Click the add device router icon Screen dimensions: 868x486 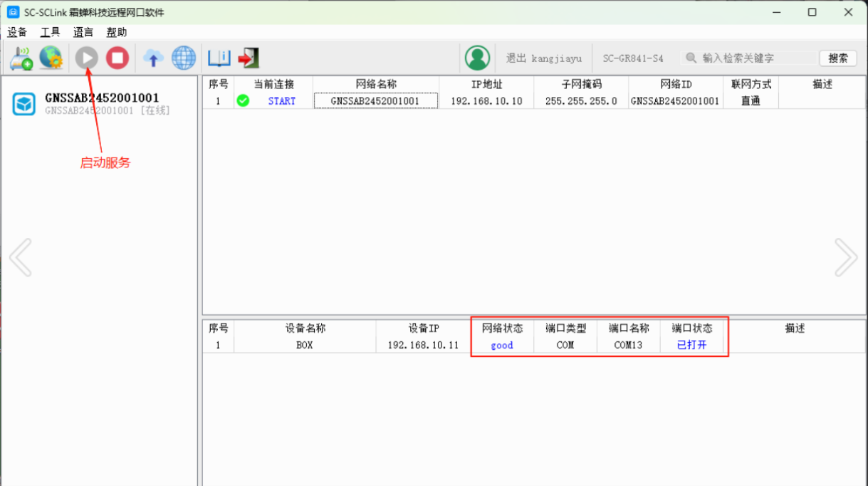[x=21, y=58]
